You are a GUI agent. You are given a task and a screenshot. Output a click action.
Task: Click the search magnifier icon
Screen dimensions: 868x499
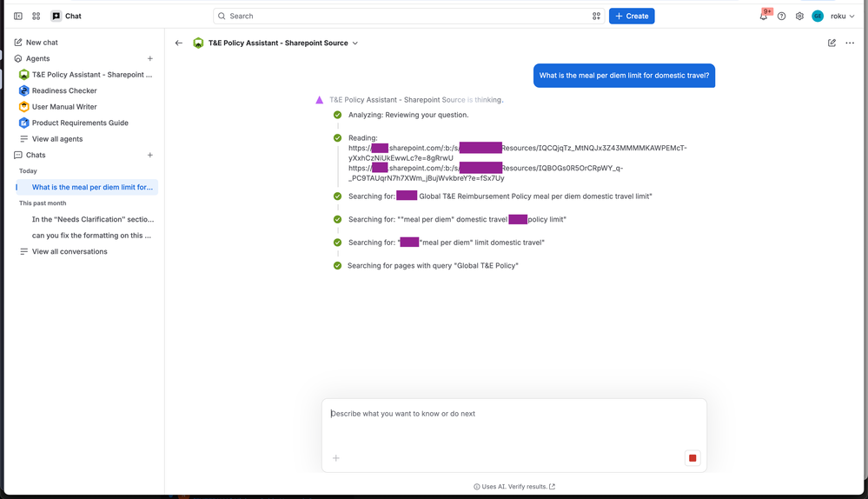pos(222,16)
